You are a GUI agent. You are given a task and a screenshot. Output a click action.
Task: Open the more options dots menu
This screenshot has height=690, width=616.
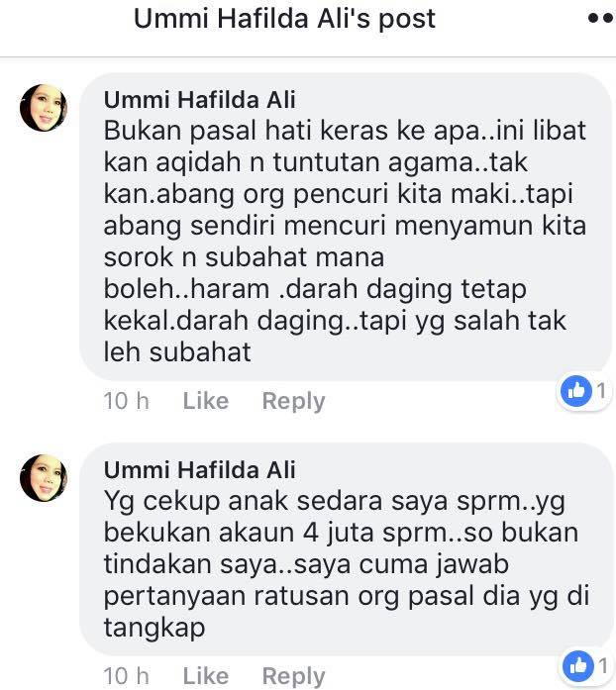tap(601, 18)
